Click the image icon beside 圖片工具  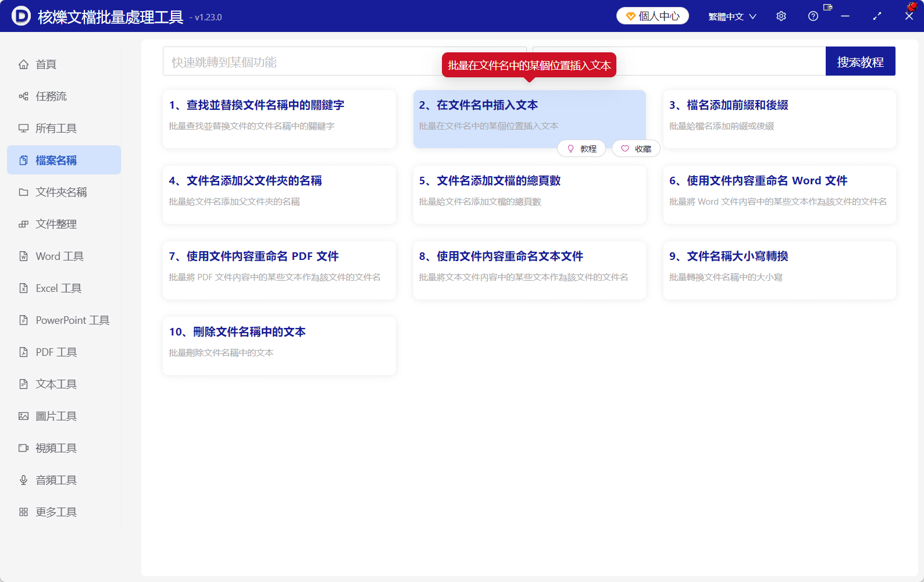click(23, 416)
